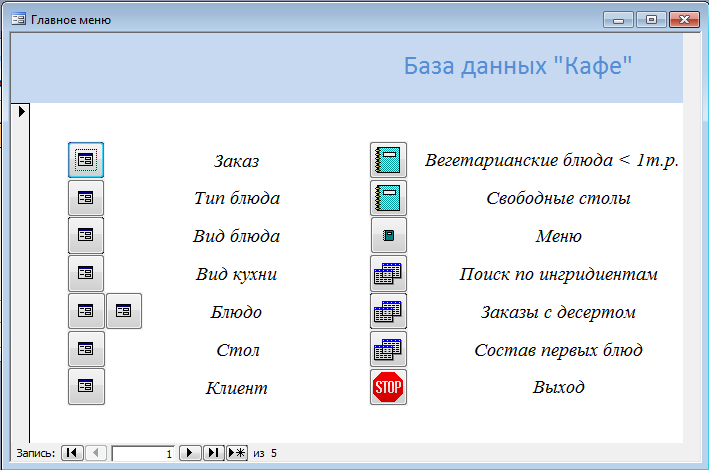
Task: Open the Вегетарианские блюда report icon
Action: (388, 160)
